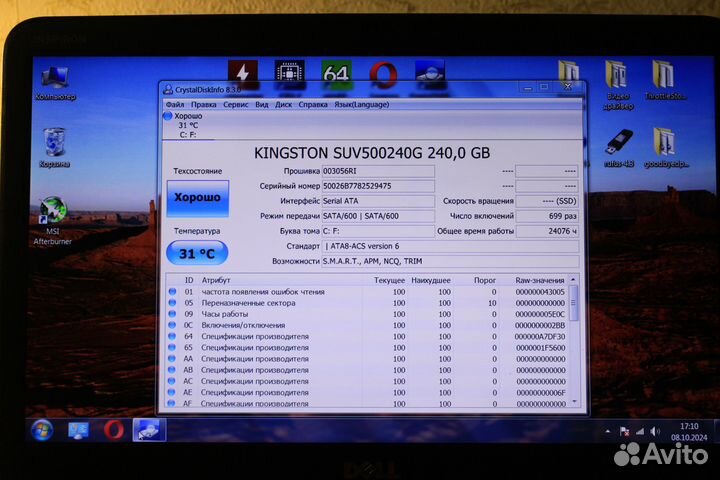Click the monitor icon on the taskbar
Viewport: 720px width, 480px height.
point(79,430)
